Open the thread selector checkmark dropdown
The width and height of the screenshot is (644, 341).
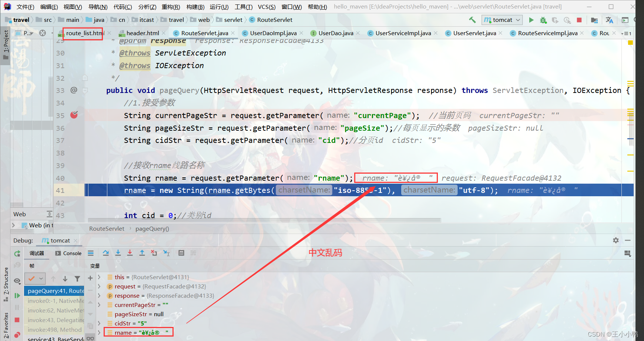(36, 278)
